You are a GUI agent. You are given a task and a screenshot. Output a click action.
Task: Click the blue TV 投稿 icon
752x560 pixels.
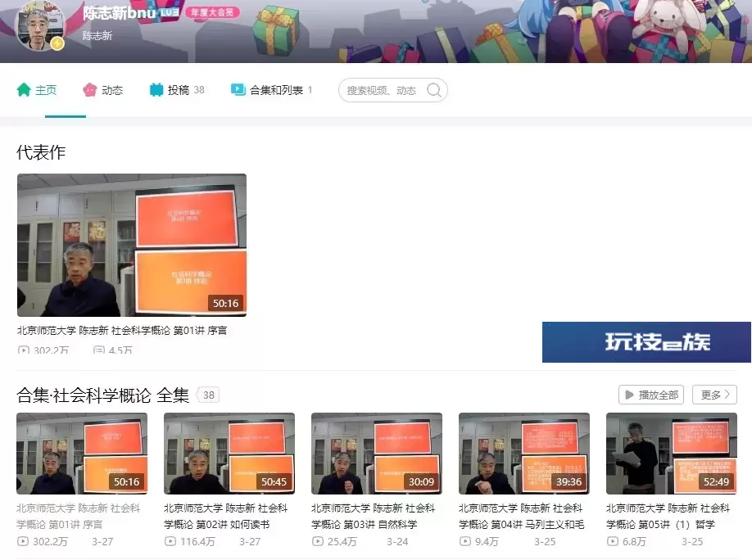[156, 90]
